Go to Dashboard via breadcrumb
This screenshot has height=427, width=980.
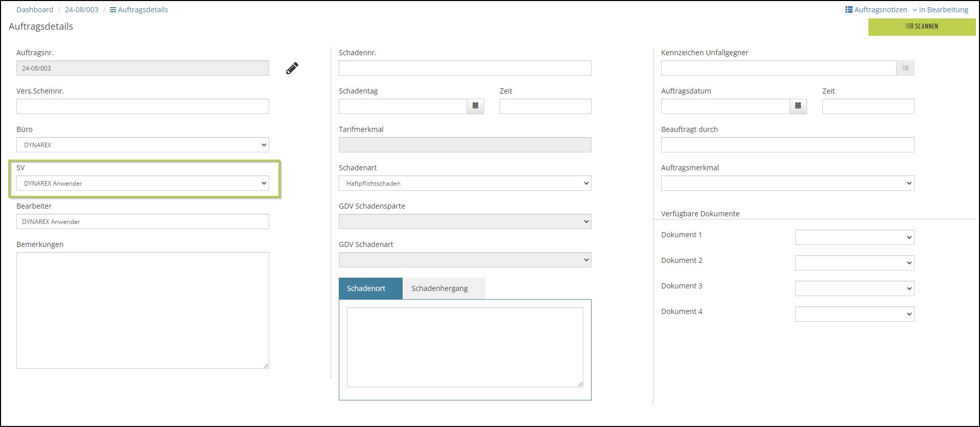[35, 10]
